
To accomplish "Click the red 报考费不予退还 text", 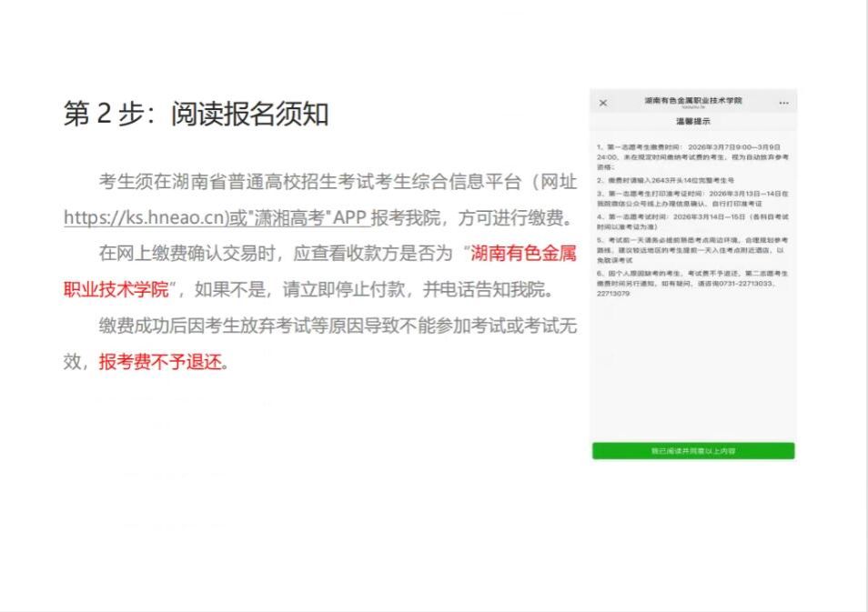I will 161,362.
